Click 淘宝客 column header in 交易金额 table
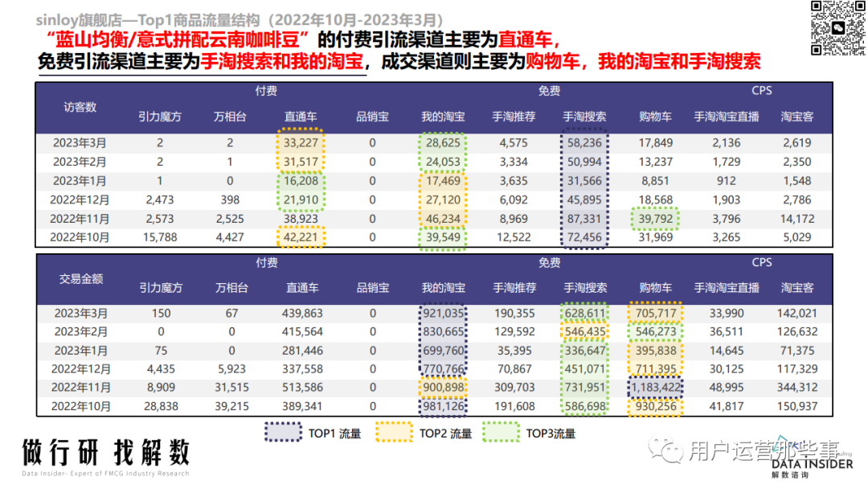This screenshot has height=489, width=868. tap(797, 288)
